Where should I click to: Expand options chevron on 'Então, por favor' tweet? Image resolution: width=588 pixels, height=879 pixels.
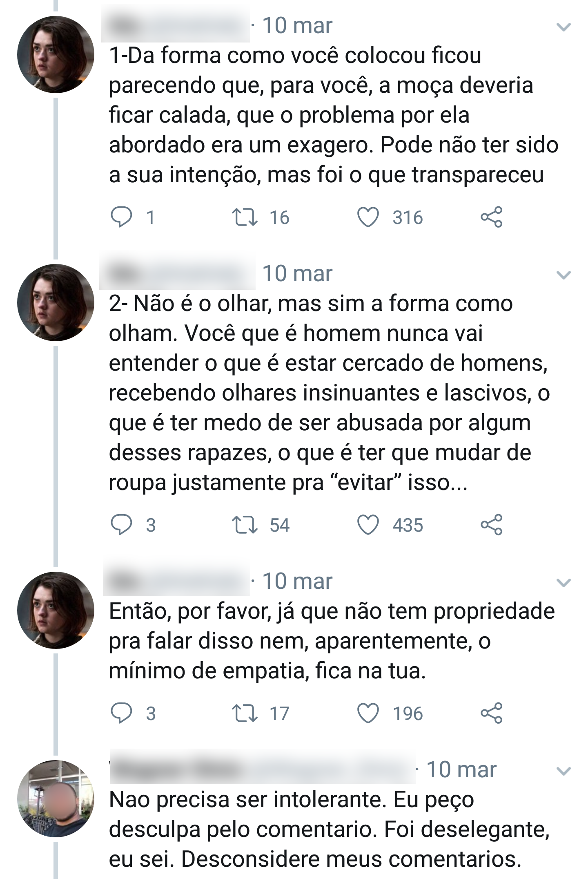coord(563,583)
